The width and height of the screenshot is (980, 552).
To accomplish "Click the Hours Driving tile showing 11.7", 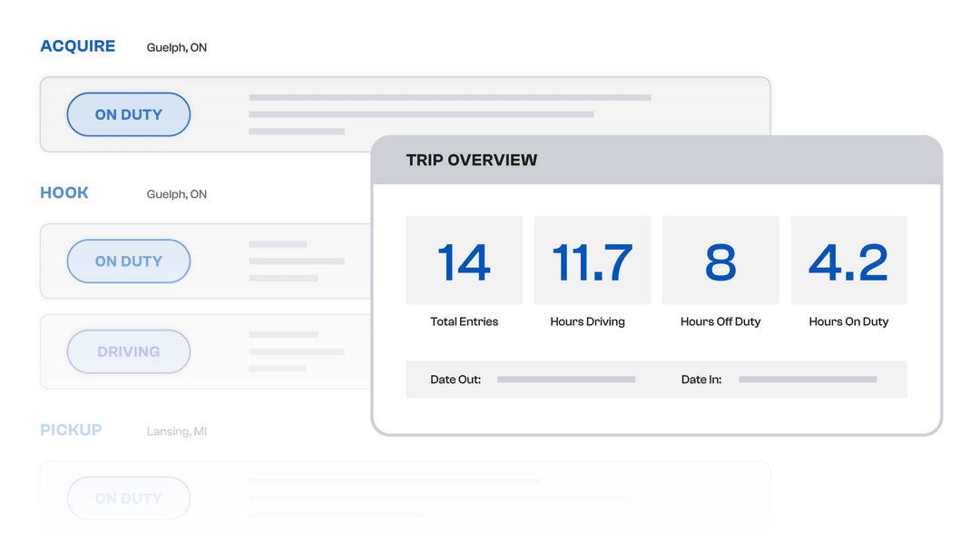I will 592,260.
